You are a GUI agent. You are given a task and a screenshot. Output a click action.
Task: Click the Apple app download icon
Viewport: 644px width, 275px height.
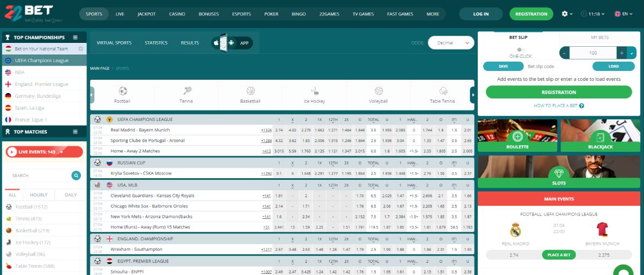(x=216, y=43)
